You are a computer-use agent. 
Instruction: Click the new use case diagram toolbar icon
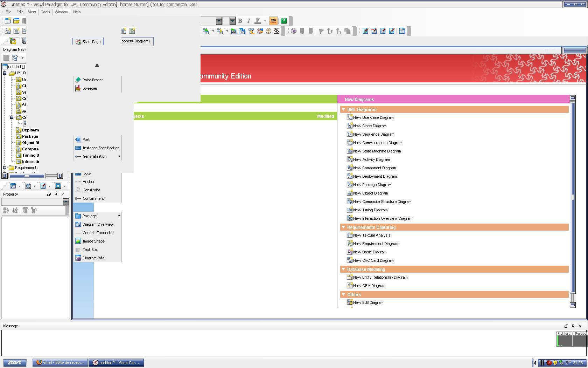pos(8,31)
